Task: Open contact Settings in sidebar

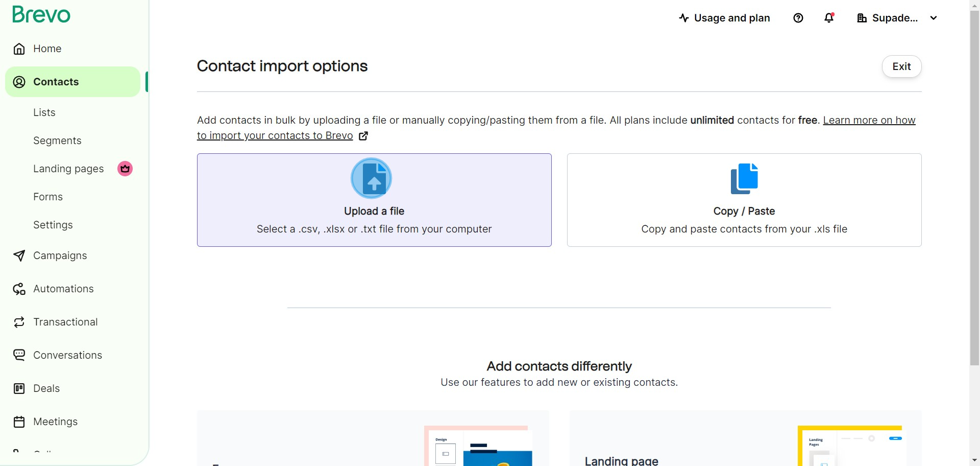Action: click(x=53, y=225)
